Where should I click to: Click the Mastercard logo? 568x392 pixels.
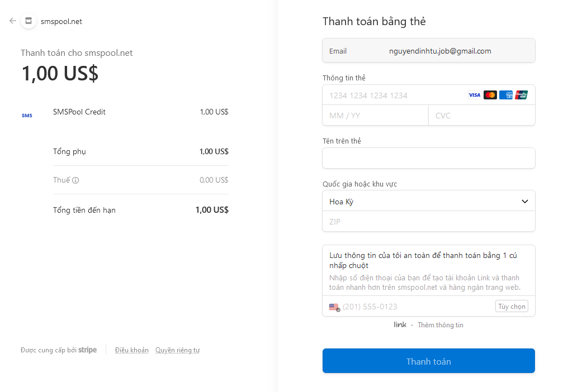click(490, 95)
